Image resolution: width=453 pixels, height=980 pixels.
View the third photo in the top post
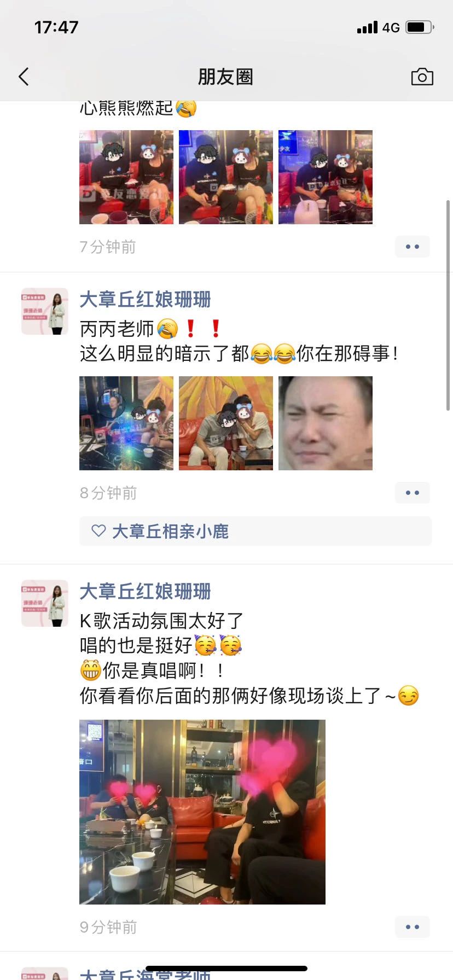point(326,177)
